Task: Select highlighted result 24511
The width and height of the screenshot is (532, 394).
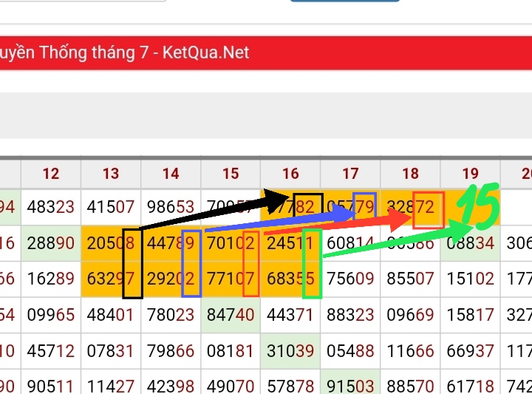Action: pos(291,243)
